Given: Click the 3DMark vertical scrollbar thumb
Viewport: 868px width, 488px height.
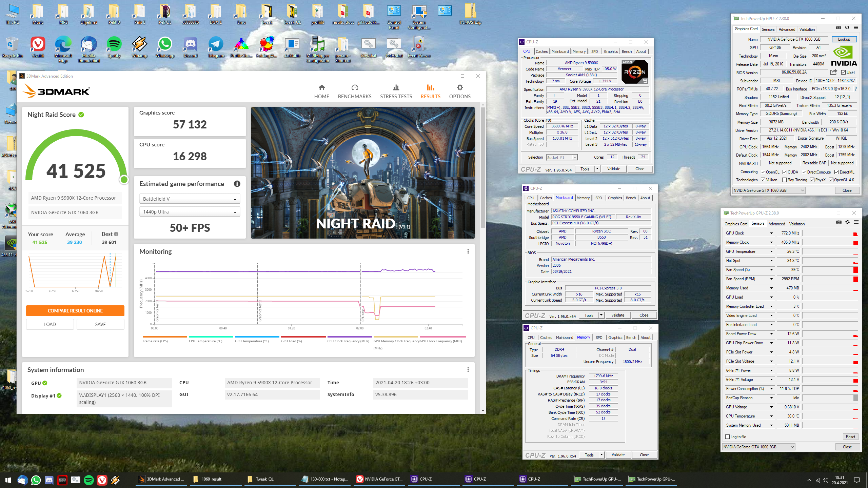Looking at the screenshot, I should pos(483,168).
